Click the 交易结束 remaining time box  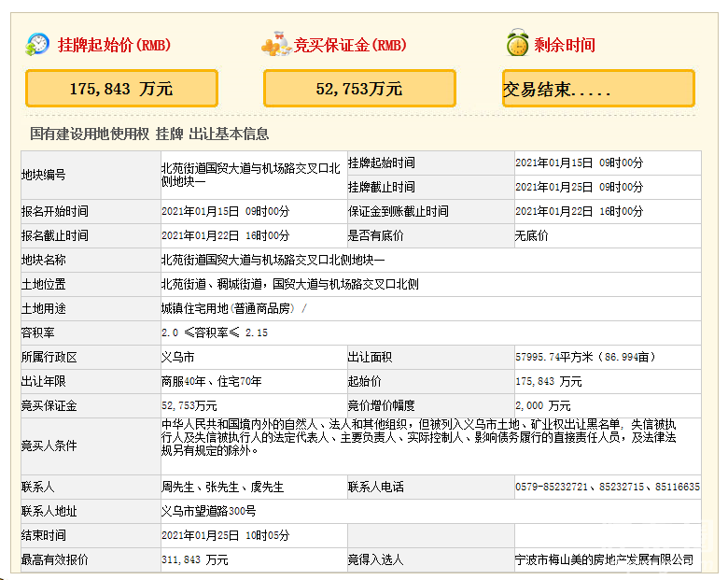[598, 89]
